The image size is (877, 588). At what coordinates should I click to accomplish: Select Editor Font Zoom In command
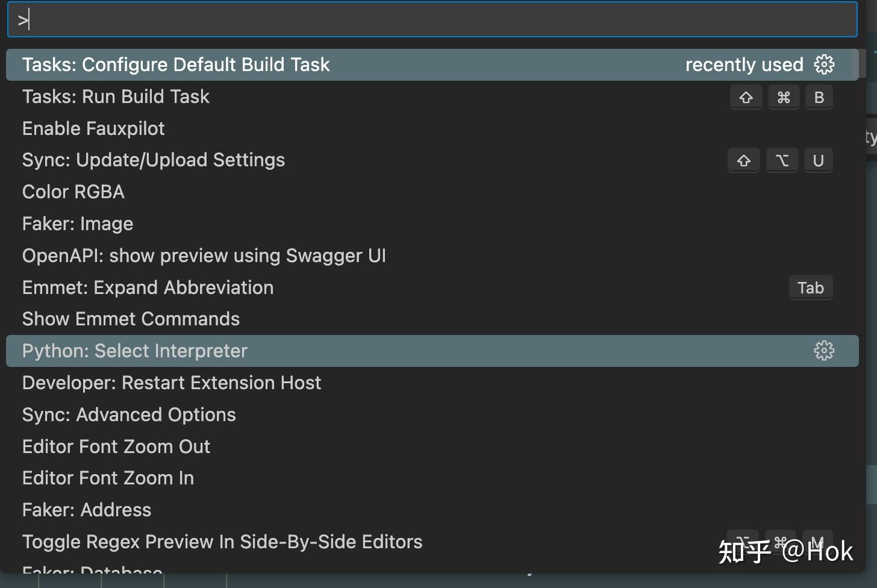pos(108,477)
